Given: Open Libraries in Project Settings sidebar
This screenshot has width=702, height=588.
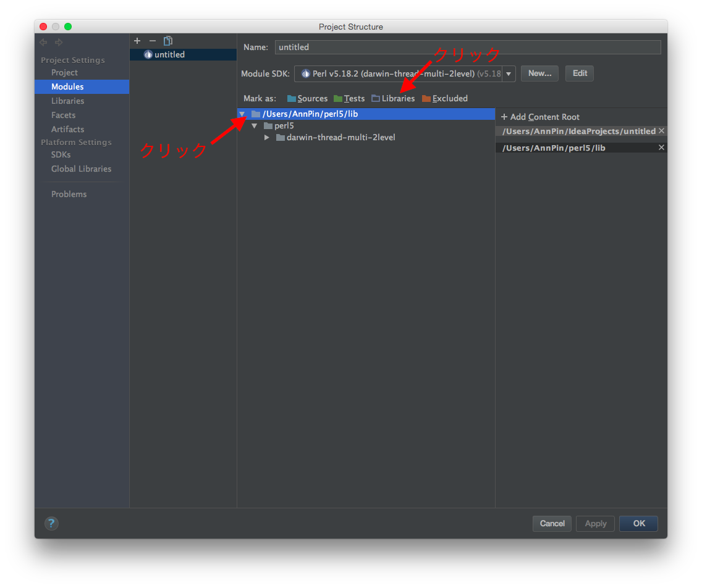Looking at the screenshot, I should (67, 101).
